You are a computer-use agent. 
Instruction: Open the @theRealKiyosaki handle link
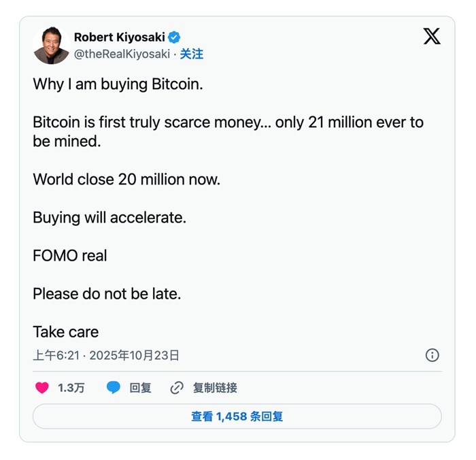click(122, 54)
